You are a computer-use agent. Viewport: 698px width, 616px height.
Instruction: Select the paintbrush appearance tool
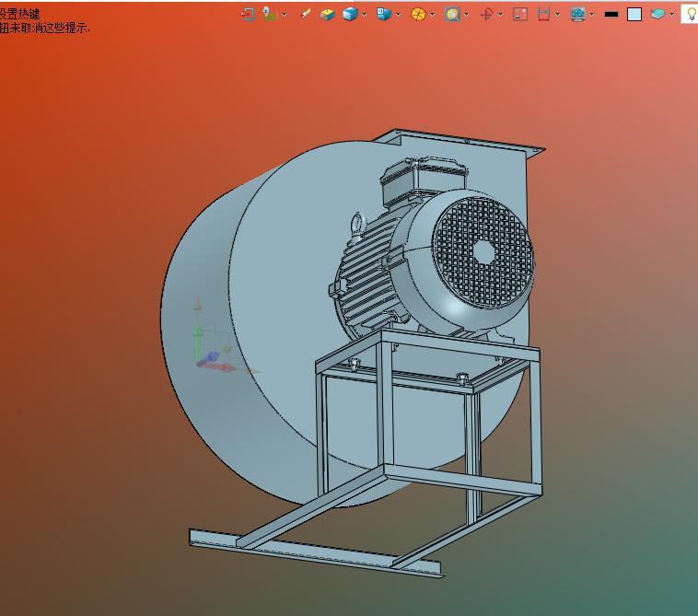(x=306, y=14)
